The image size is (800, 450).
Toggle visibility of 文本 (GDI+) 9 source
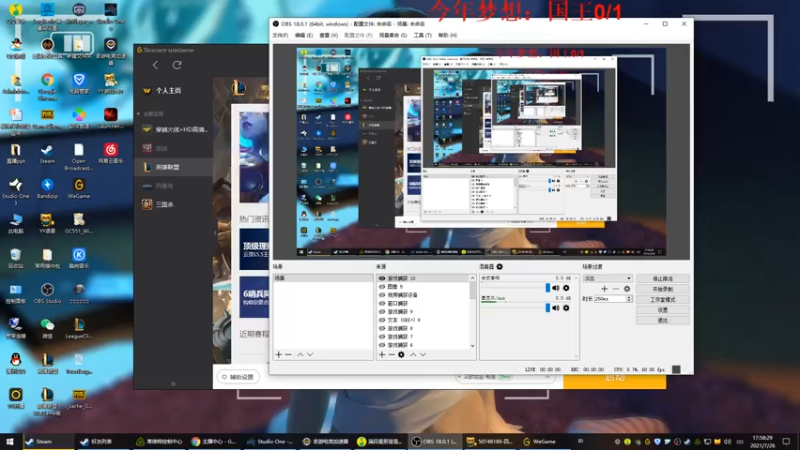click(x=382, y=320)
